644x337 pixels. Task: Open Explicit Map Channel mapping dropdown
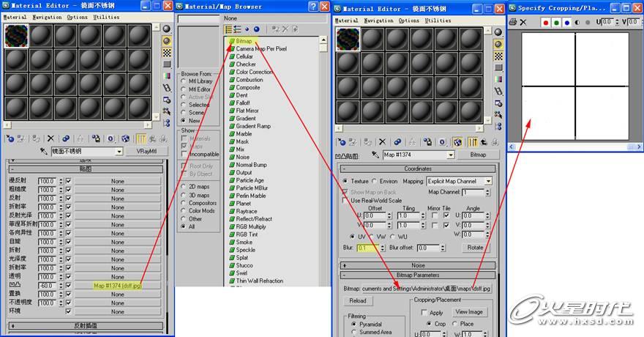[x=488, y=181]
